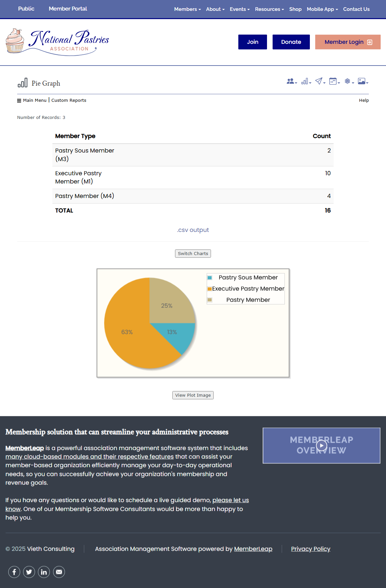This screenshot has height=588, width=386.
Task: Click the Member Login button
Action: click(348, 42)
